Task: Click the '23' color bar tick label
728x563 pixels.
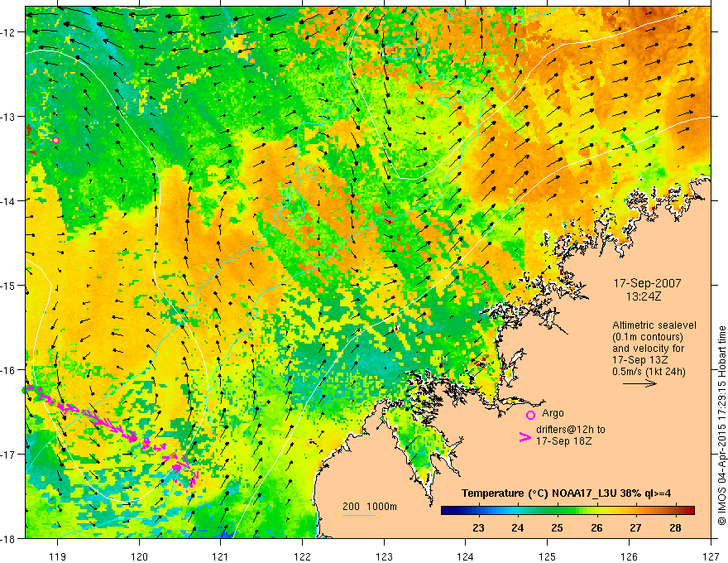Action: (x=478, y=527)
